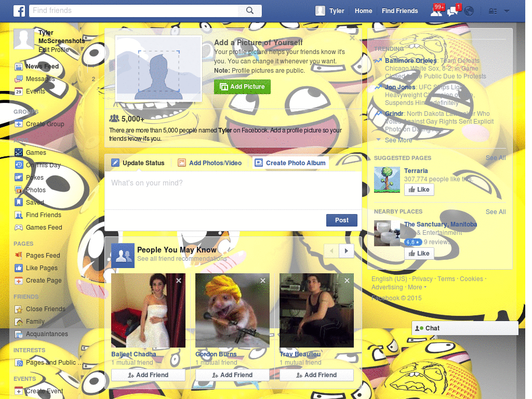
Task: Add Trav Beaulieu as friend
Action: [x=316, y=375]
